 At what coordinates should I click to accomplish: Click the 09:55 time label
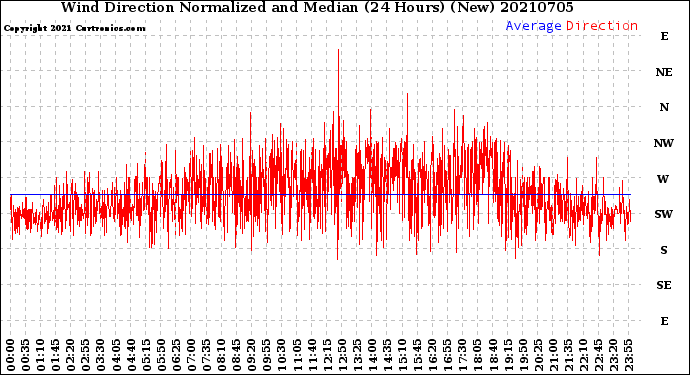pyautogui.click(x=267, y=355)
